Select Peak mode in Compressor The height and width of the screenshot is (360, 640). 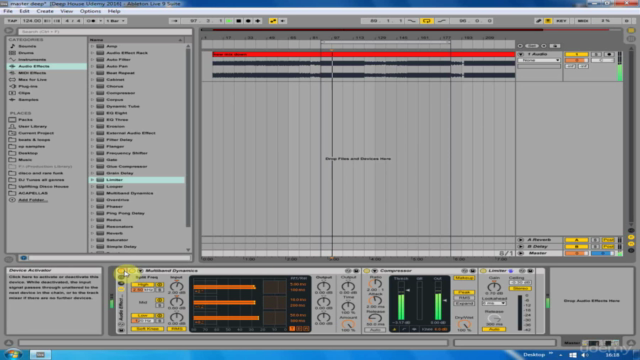click(x=464, y=293)
